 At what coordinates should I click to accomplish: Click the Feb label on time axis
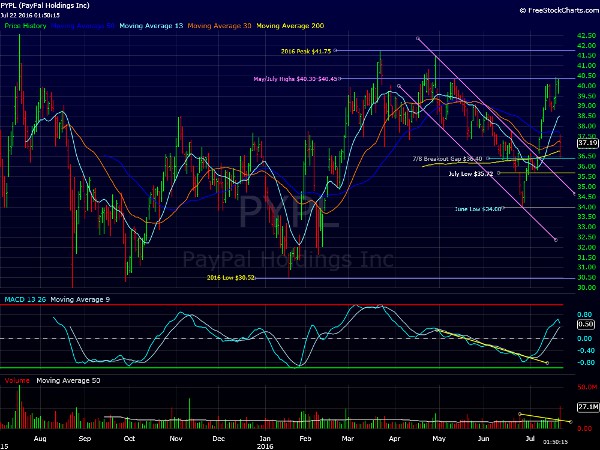[x=305, y=439]
